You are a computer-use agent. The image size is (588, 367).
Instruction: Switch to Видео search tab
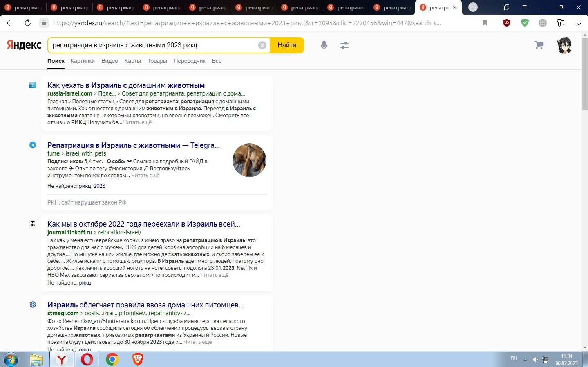tap(110, 61)
